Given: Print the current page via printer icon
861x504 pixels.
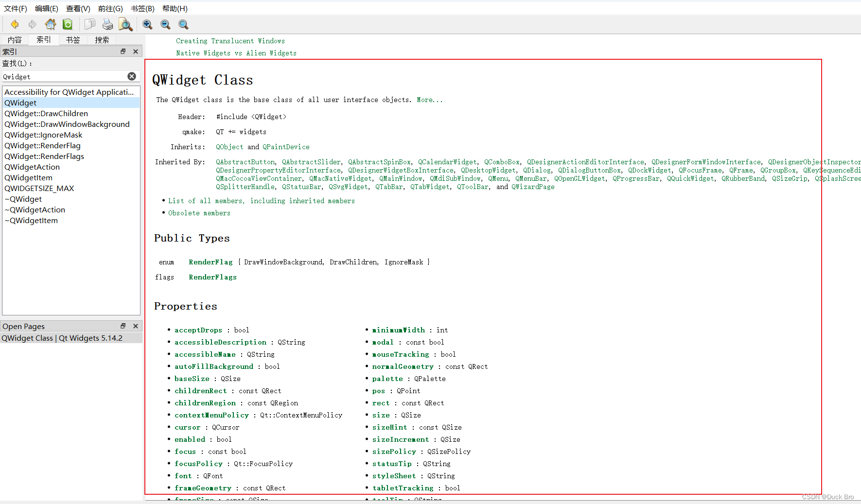Looking at the screenshot, I should point(107,24).
